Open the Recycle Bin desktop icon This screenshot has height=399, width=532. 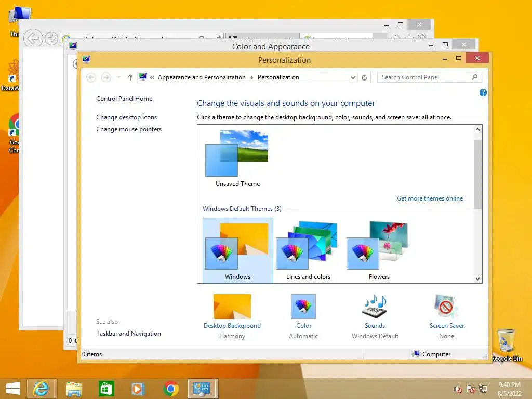506,345
